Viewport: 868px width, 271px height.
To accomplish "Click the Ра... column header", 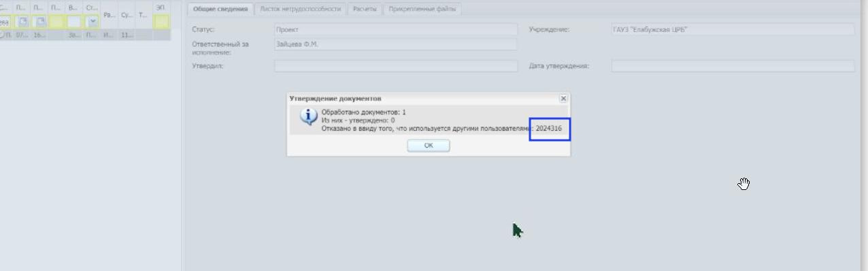I will pos(109,14).
